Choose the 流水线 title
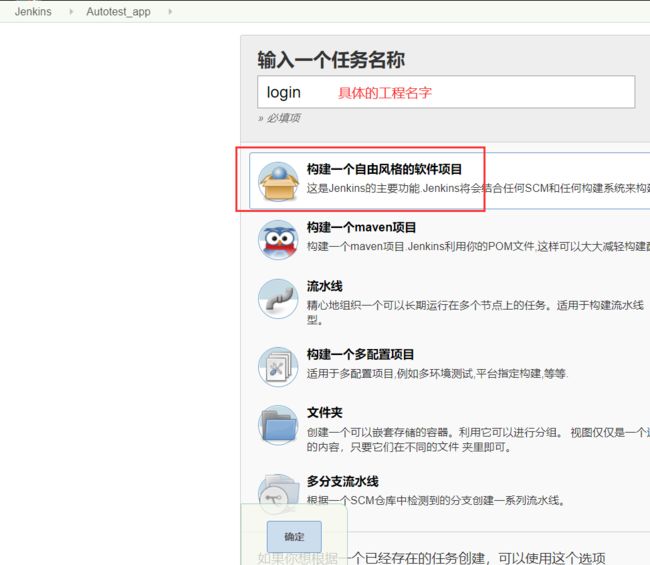Screen dimensions: 650x565 325,286
